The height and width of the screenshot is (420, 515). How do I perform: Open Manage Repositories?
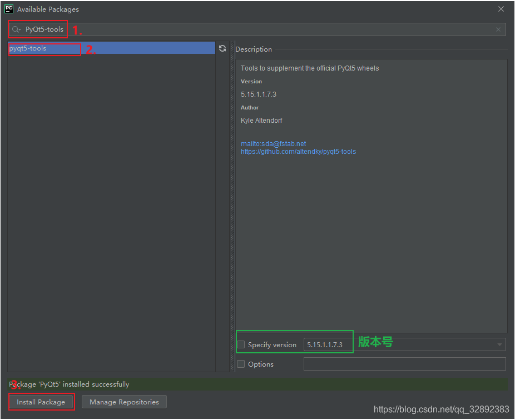pos(124,402)
